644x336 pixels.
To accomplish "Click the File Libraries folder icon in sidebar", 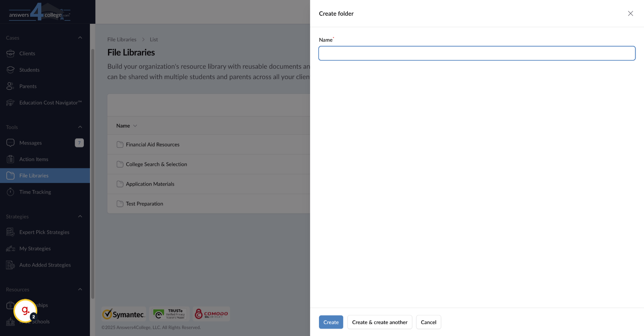I will pyautogui.click(x=10, y=176).
